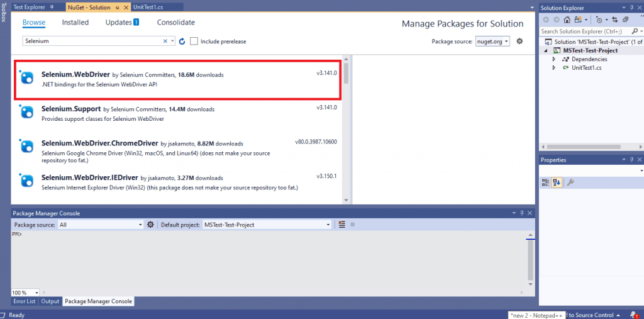The width and height of the screenshot is (644, 319).
Task: Expand the Dependencies node
Action: (554, 59)
